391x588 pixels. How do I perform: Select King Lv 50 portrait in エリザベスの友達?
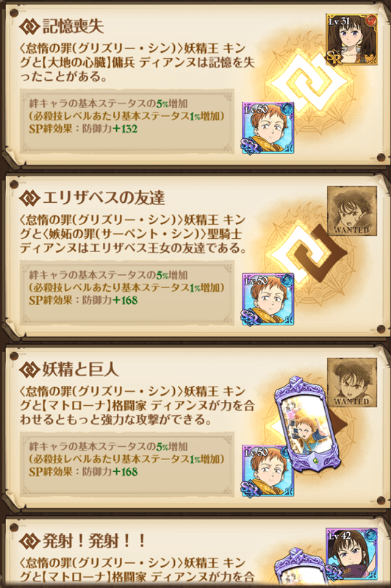[x=268, y=299]
